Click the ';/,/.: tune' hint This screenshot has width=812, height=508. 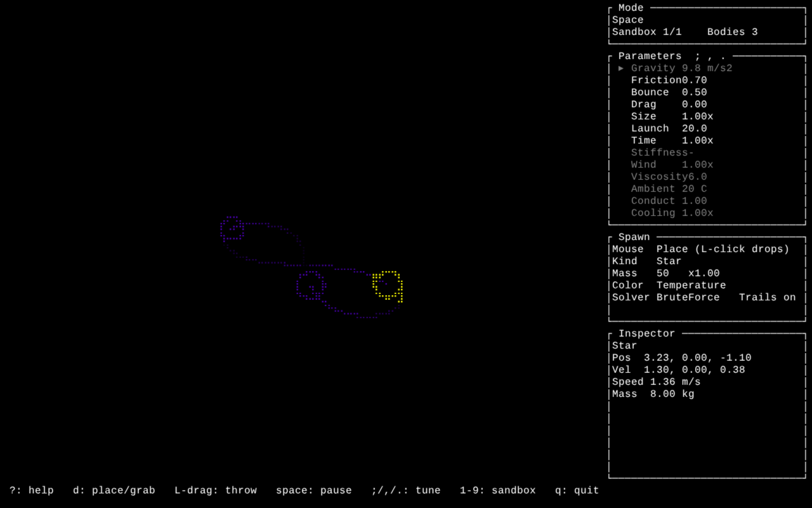tap(406, 491)
